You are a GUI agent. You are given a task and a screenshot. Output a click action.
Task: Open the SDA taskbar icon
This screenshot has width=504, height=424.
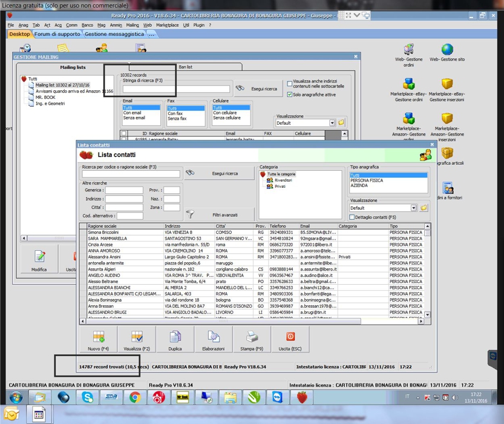111,397
